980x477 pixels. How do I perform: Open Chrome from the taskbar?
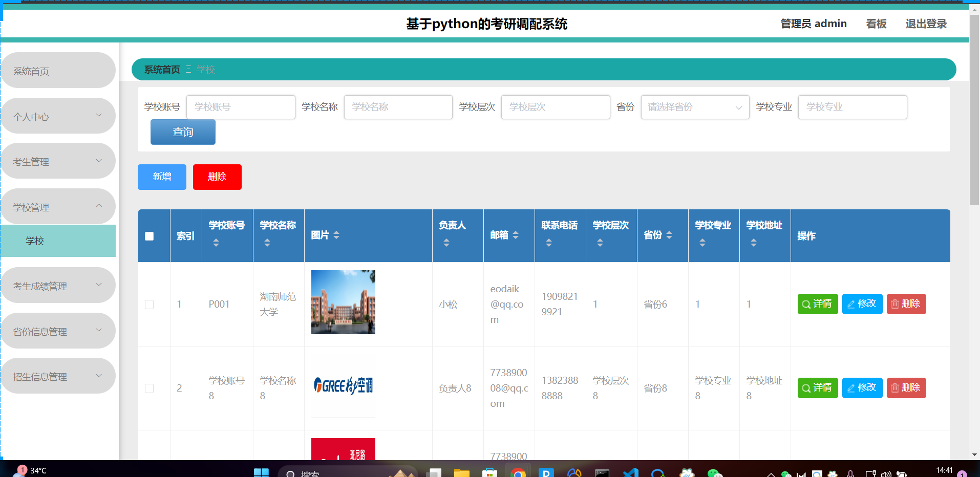(518, 473)
